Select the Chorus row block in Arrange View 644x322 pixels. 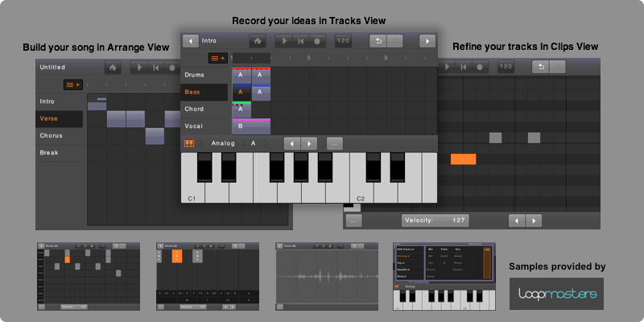click(155, 136)
